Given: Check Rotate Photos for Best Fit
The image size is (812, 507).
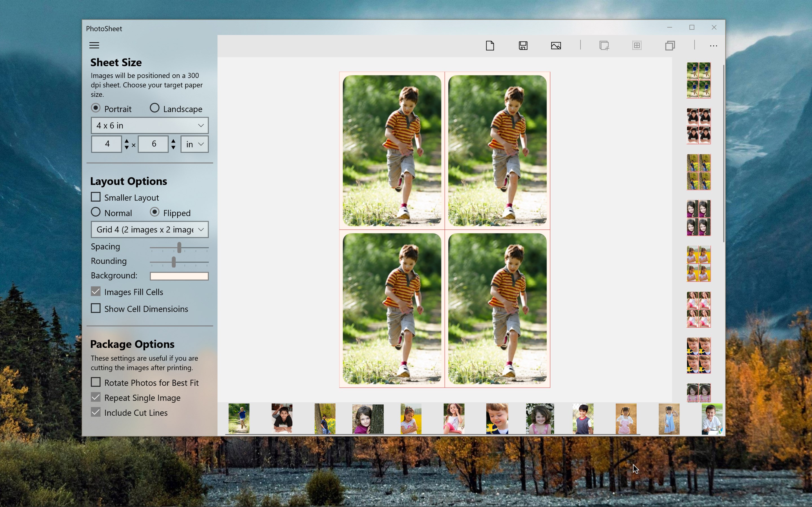Looking at the screenshot, I should coord(96,382).
